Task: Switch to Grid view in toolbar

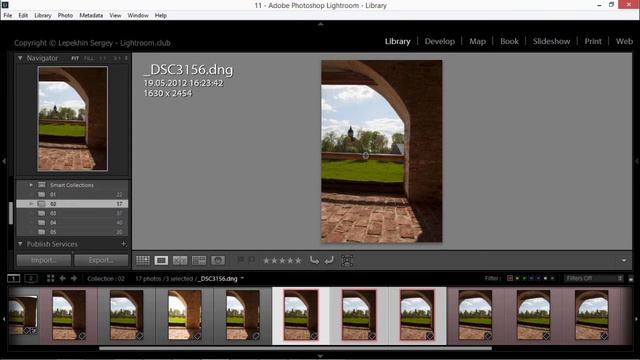Action: tap(143, 260)
